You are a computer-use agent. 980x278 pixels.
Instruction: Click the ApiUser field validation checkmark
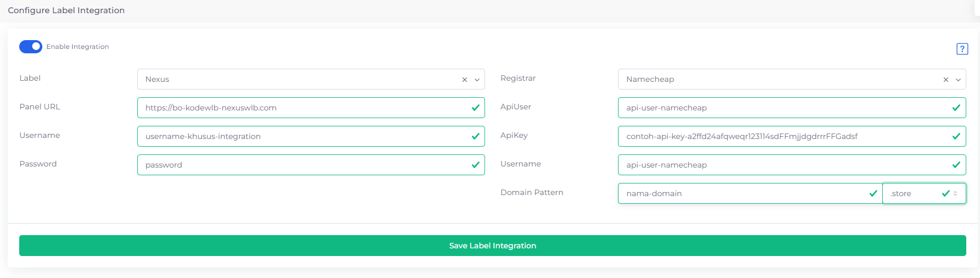click(956, 108)
